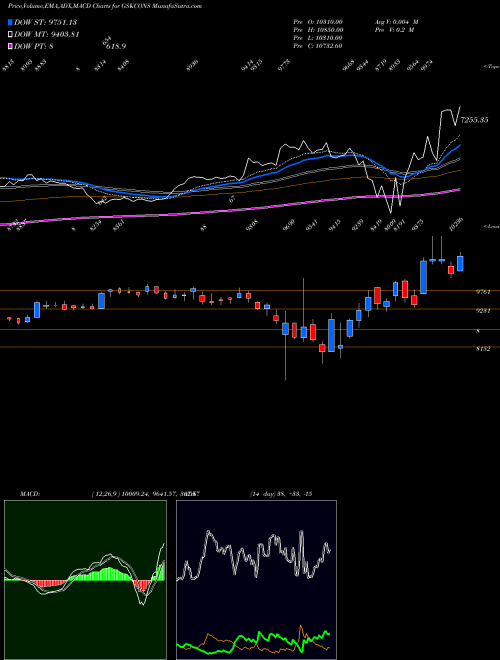The width and height of the screenshot is (500, 660).
Task: Click the 'MACD:' panel heading
Action: point(29,494)
